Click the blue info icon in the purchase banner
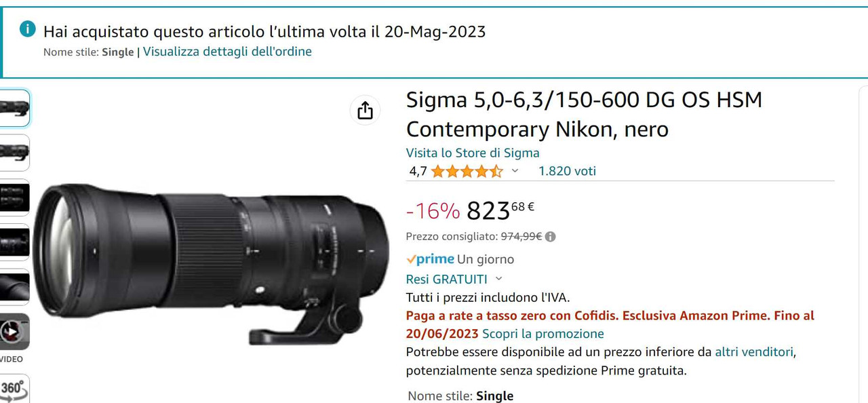868x403 pixels. (27, 28)
